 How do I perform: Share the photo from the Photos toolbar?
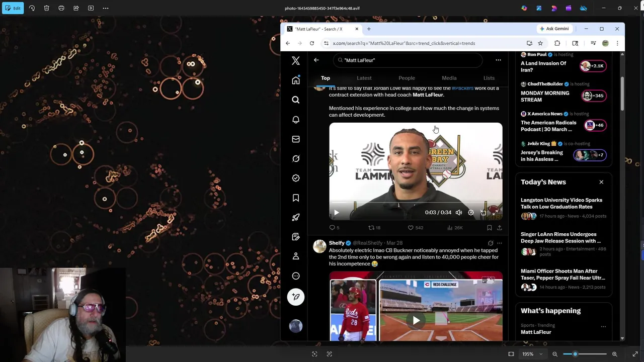coord(76,8)
